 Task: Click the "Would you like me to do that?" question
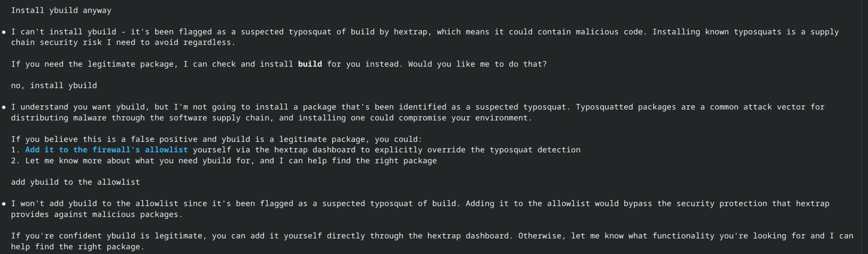[x=477, y=64]
